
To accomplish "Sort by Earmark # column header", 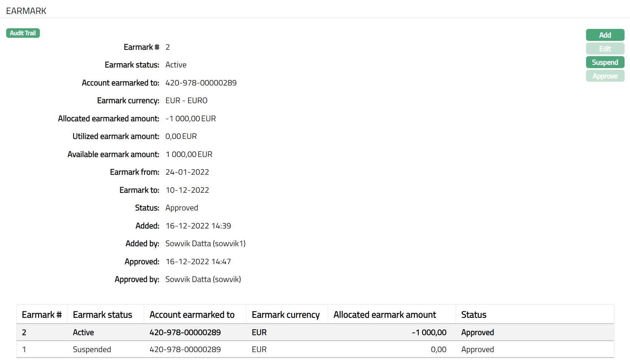I will [42, 315].
